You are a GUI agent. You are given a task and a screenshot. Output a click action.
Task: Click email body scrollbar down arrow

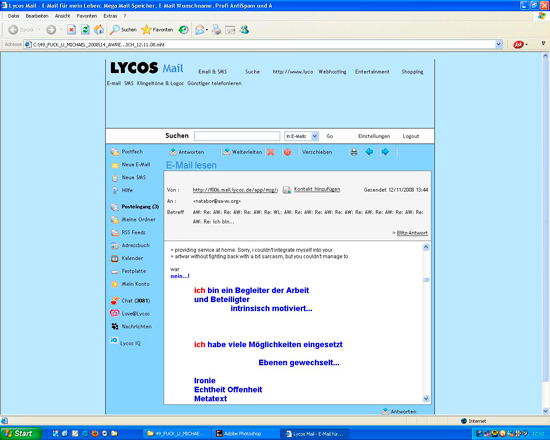426,399
